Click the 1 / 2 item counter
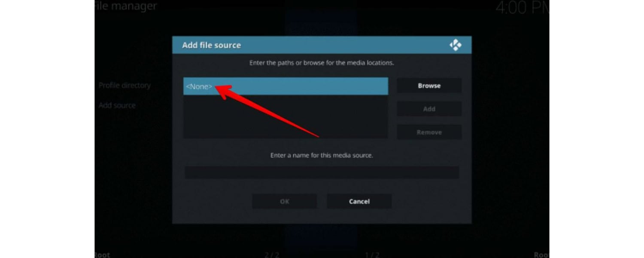644x258 pixels. click(x=372, y=255)
